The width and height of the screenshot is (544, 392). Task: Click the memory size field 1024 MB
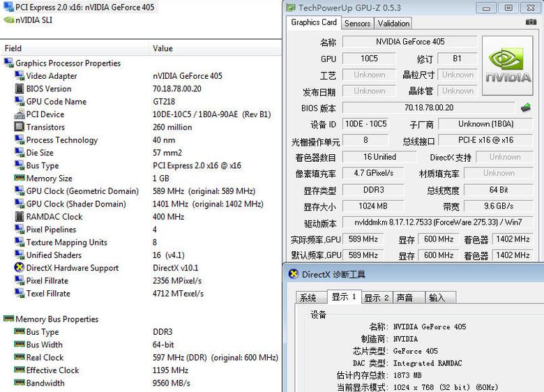click(x=373, y=206)
